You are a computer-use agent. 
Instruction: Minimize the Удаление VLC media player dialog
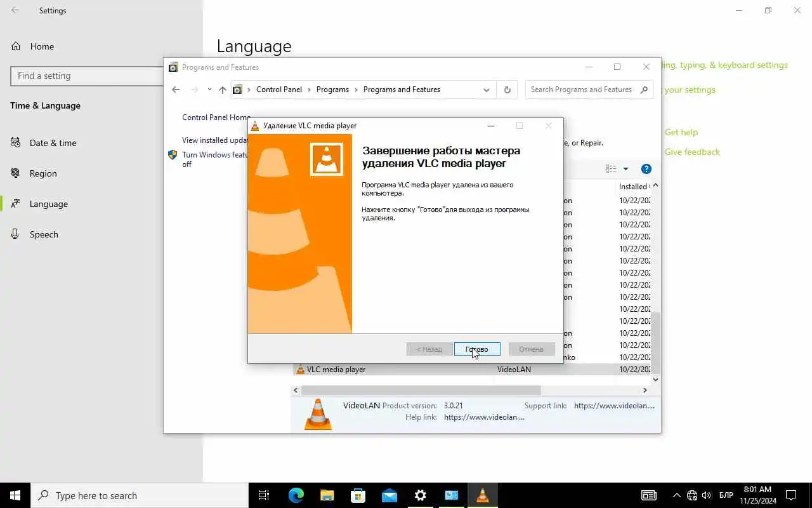(x=490, y=126)
